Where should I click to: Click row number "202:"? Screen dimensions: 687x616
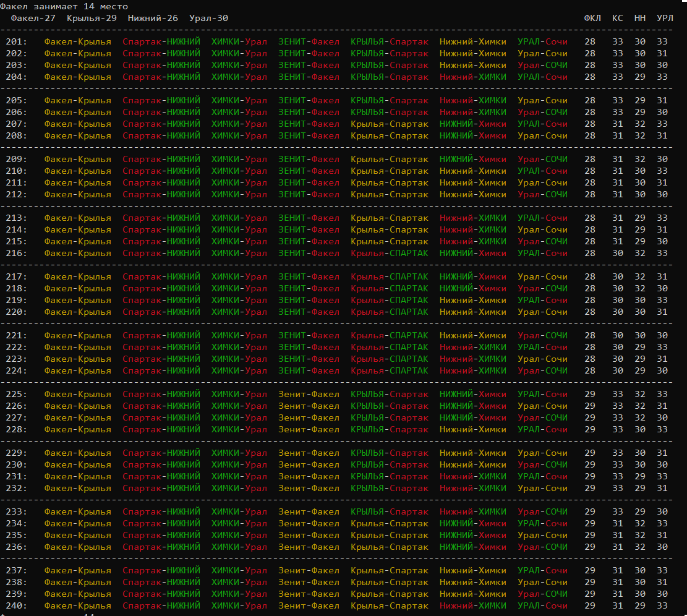[17, 53]
